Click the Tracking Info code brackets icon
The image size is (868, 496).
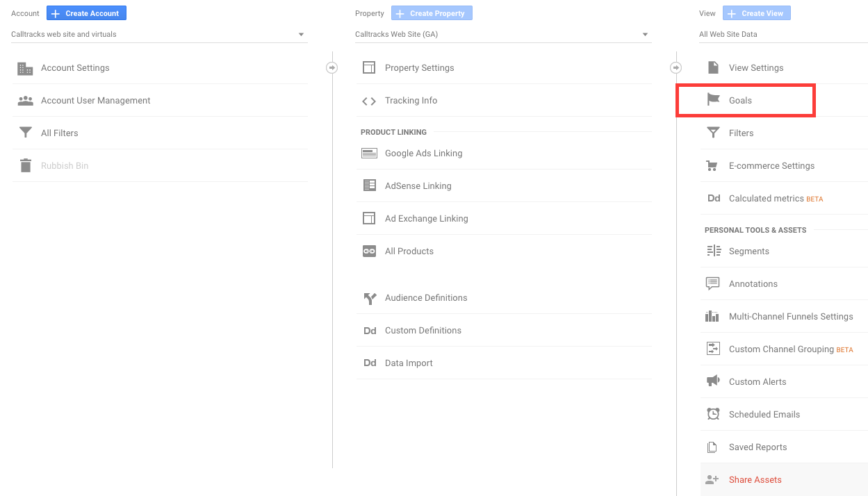[x=369, y=101]
